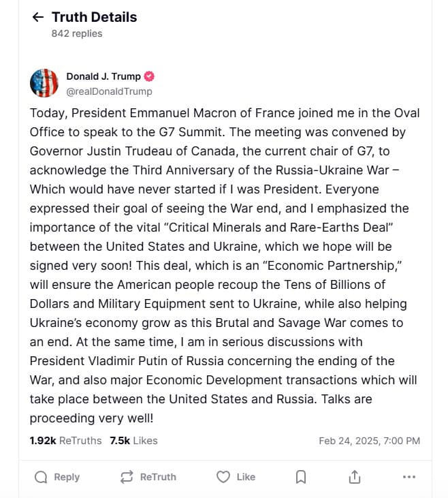Click the post body text
This screenshot has height=498, width=448.
[224, 265]
